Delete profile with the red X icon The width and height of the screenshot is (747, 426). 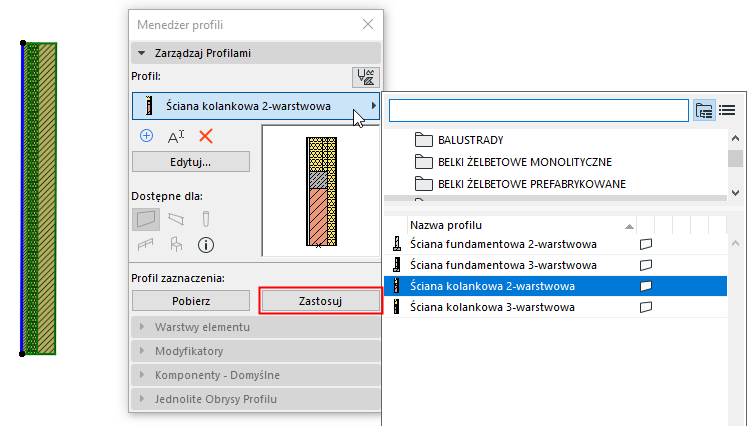pos(206,136)
